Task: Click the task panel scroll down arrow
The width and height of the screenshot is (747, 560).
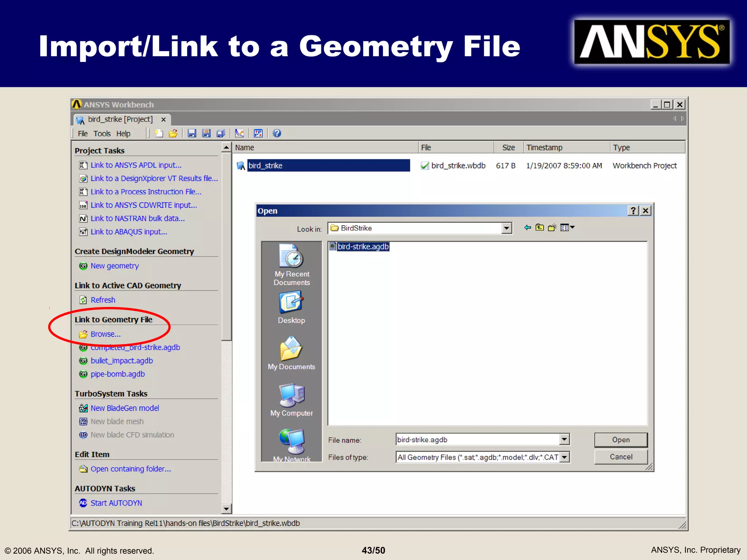Action: tap(227, 509)
